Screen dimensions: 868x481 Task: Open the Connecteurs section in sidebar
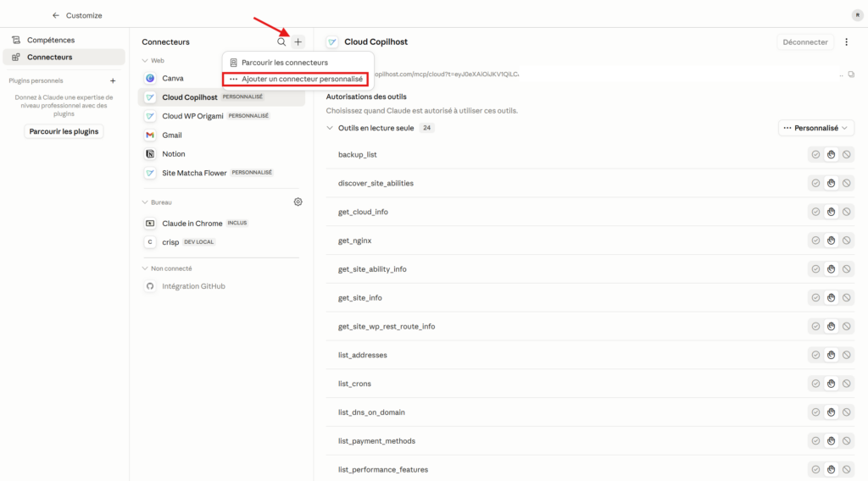coord(64,57)
